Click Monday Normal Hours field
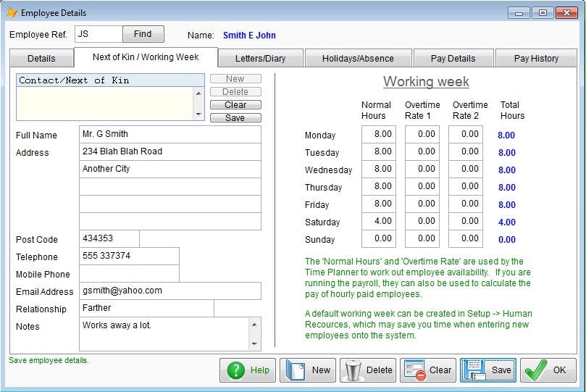Image resolution: width=586 pixels, height=392 pixels. (379, 134)
